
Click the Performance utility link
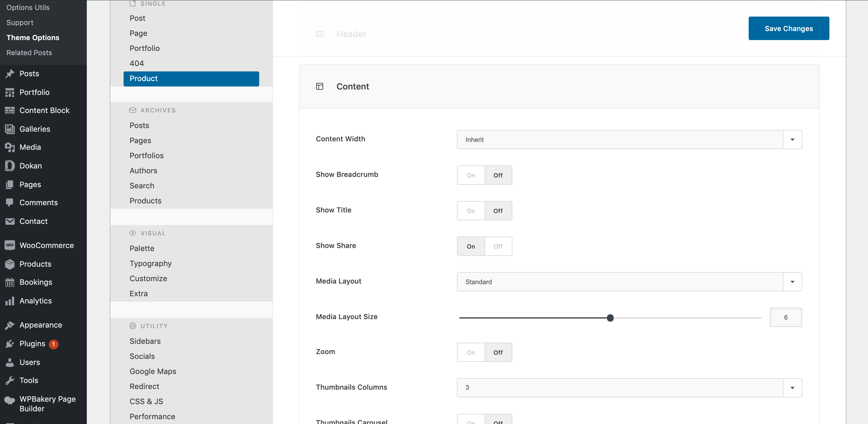(152, 416)
